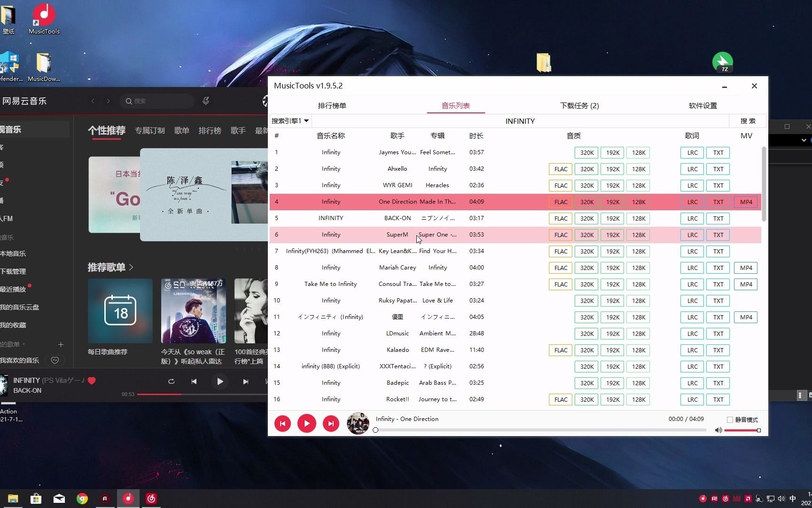Open the 软件设置 tab
This screenshot has width=812, height=508.
[x=703, y=105]
